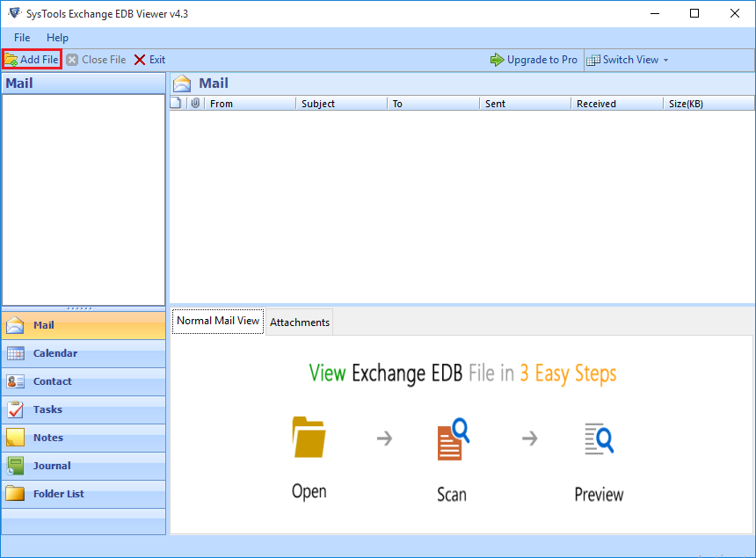This screenshot has height=558, width=756.
Task: Switch to the Attachments tab
Action: [300, 322]
